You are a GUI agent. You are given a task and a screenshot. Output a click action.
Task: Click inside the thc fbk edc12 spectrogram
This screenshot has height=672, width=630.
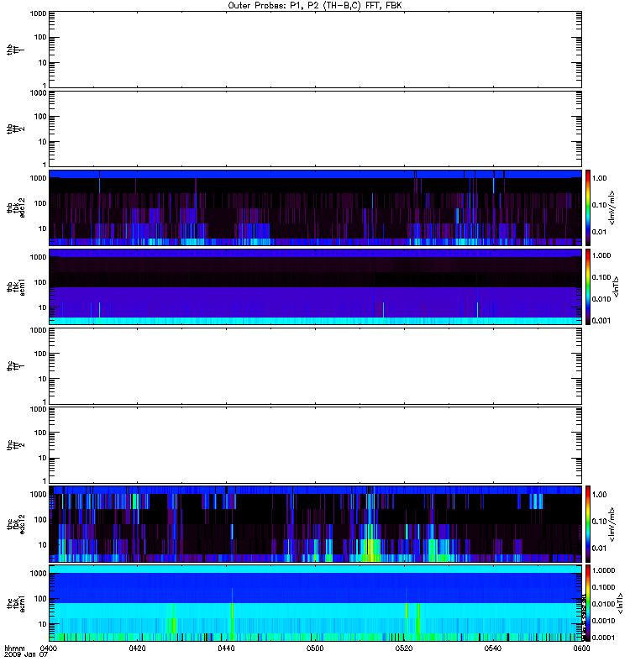[x=315, y=523]
